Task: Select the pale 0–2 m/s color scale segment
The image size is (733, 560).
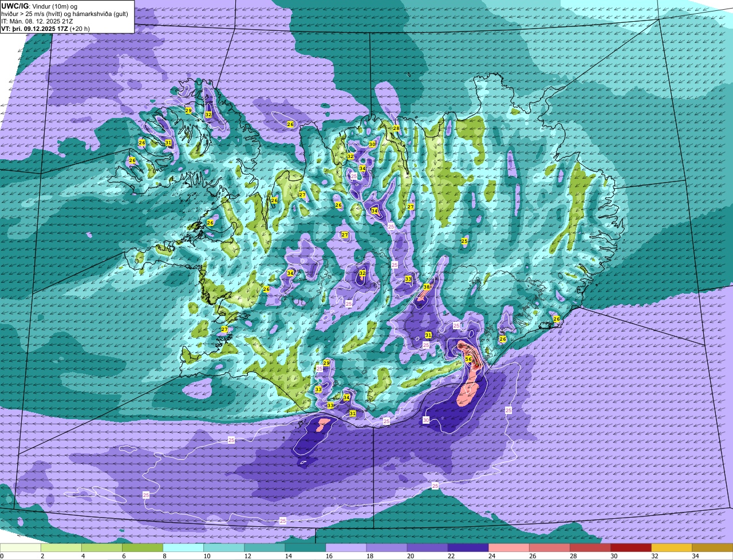Action: tap(21, 548)
